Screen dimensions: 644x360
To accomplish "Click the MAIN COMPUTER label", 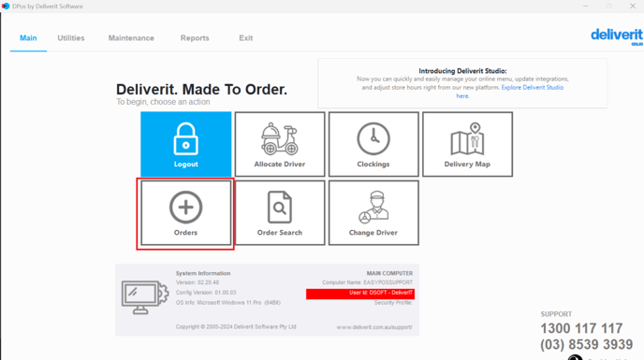I will tap(389, 273).
